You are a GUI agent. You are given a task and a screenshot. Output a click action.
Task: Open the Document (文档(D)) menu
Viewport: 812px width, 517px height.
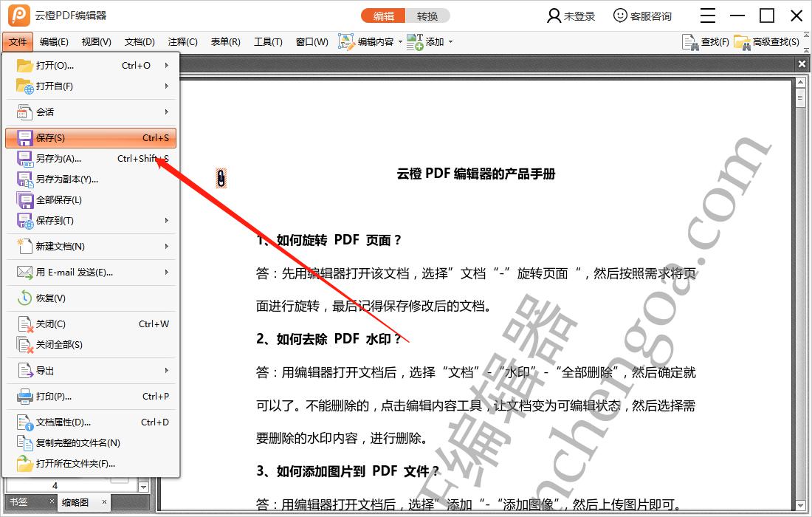(140, 42)
